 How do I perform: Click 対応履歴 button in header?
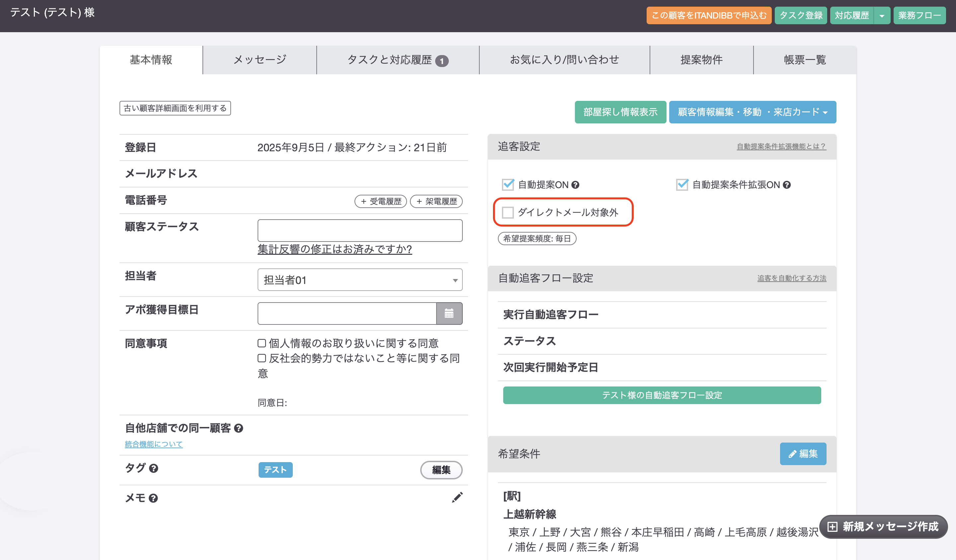pos(852,16)
